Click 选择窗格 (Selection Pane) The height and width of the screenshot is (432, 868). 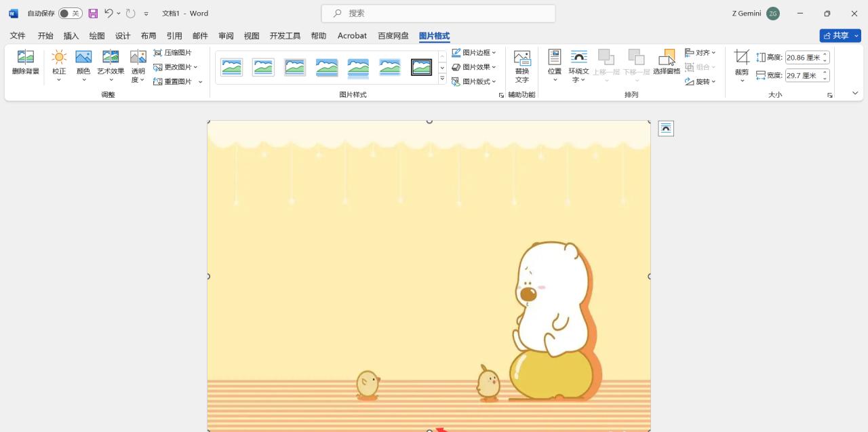667,62
